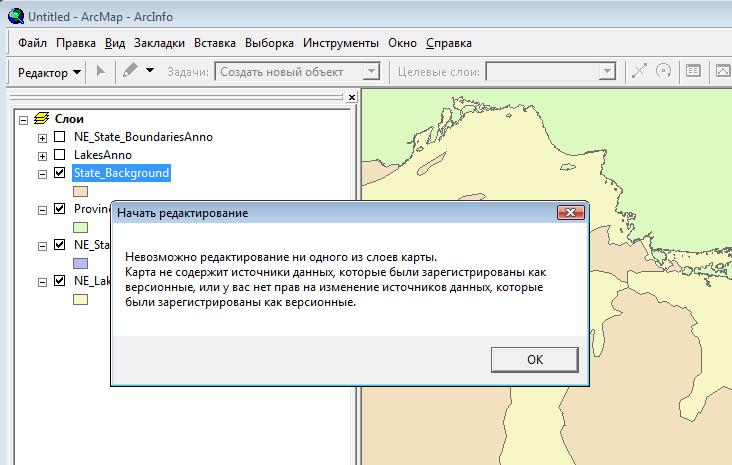
Task: Collapse the Provinces layer node
Action: 42,210
